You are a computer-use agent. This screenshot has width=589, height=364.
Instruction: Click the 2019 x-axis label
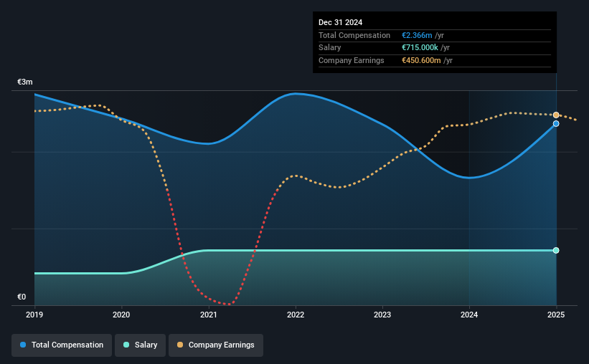point(34,315)
